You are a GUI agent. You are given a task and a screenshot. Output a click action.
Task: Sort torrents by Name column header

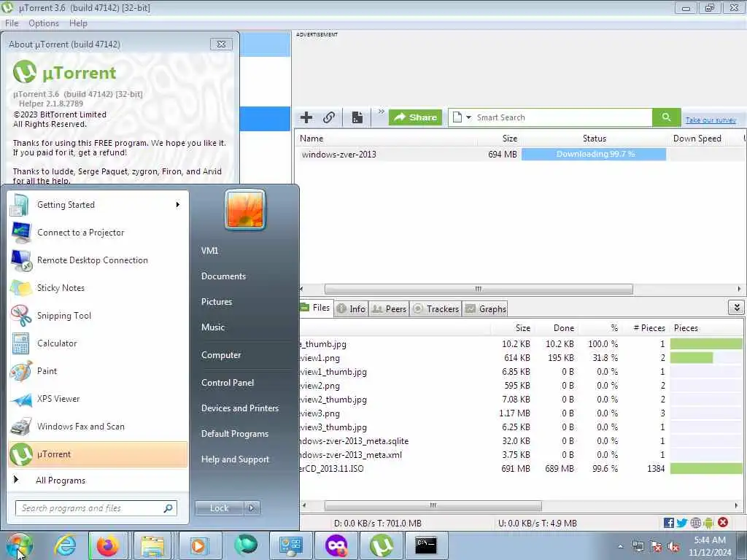(x=311, y=139)
